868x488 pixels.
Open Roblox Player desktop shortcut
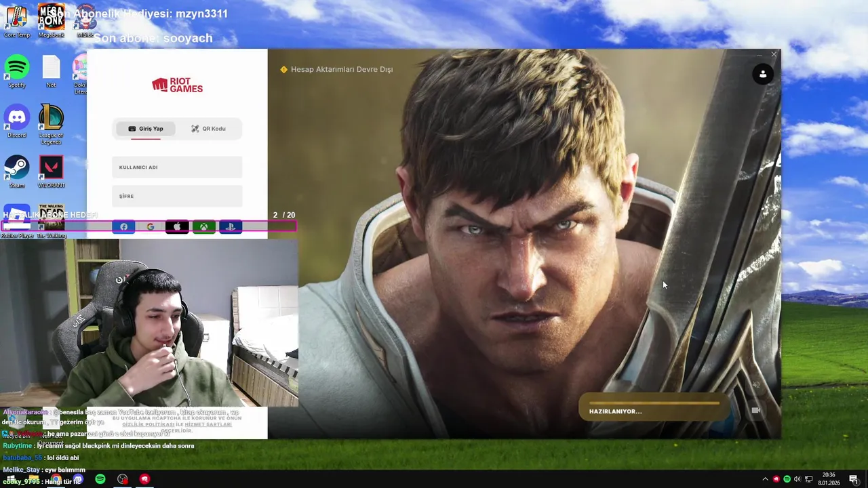click(x=17, y=222)
